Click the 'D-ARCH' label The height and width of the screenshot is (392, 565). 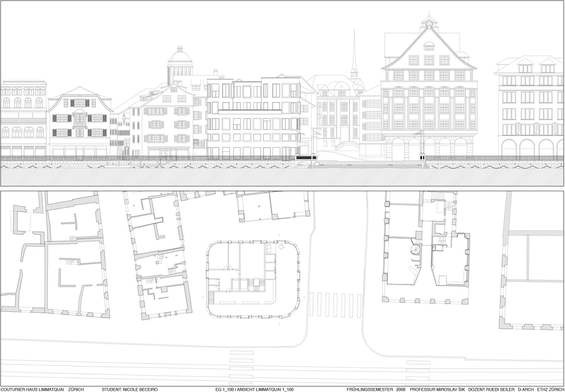526,389
